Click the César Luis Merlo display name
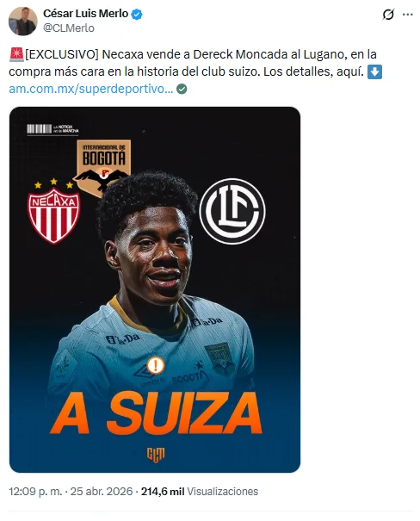This screenshot has width=420, height=521. click(x=85, y=14)
